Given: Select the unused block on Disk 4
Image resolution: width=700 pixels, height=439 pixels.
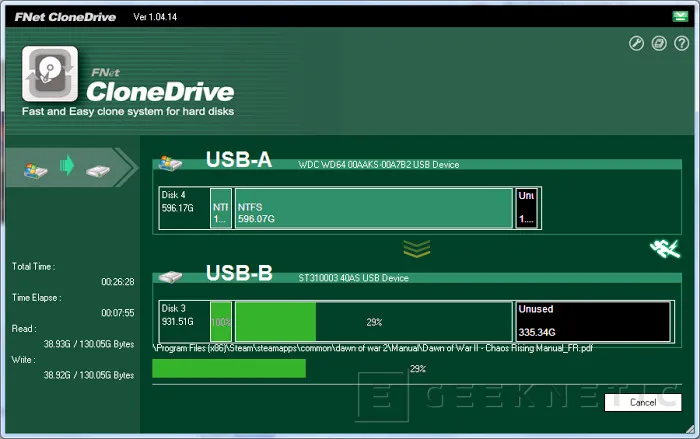Looking at the screenshot, I should [527, 208].
